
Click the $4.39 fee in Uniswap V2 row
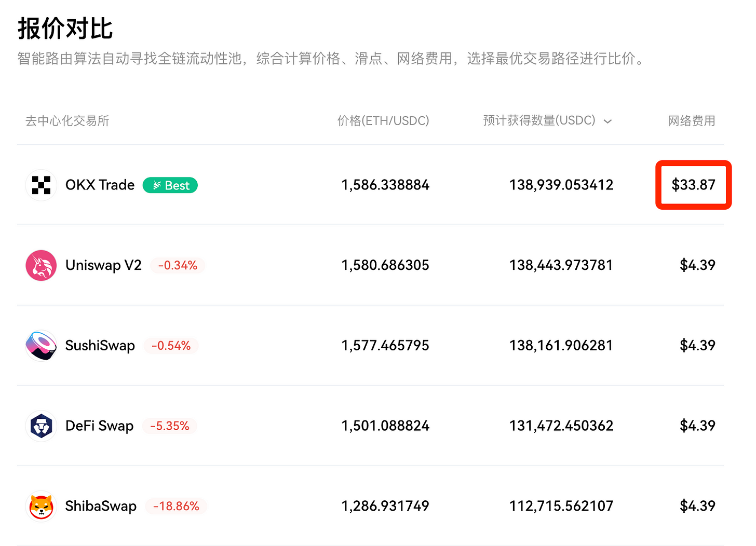point(698,265)
